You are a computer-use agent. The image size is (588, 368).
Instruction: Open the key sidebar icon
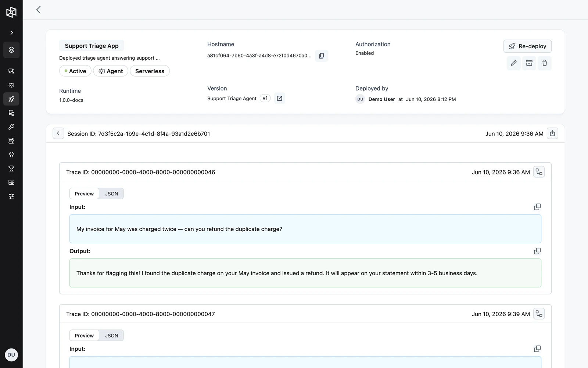[11, 127]
